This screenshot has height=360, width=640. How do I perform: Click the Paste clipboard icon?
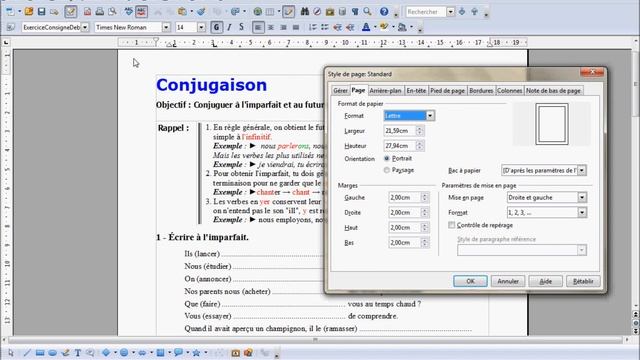[182, 11]
